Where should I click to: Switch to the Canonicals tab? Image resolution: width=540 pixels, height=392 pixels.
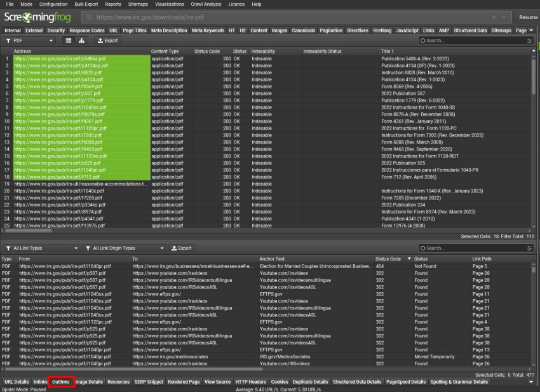pyautogui.click(x=304, y=30)
